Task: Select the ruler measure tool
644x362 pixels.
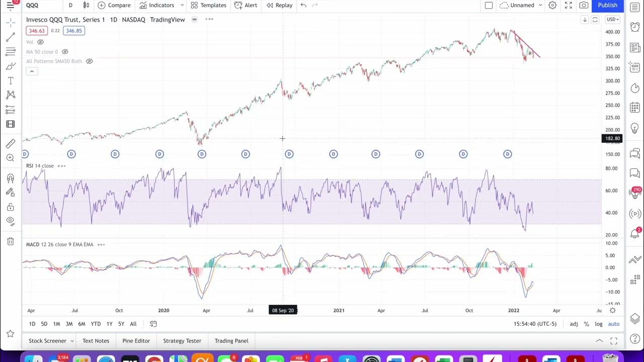Action: [x=10, y=143]
